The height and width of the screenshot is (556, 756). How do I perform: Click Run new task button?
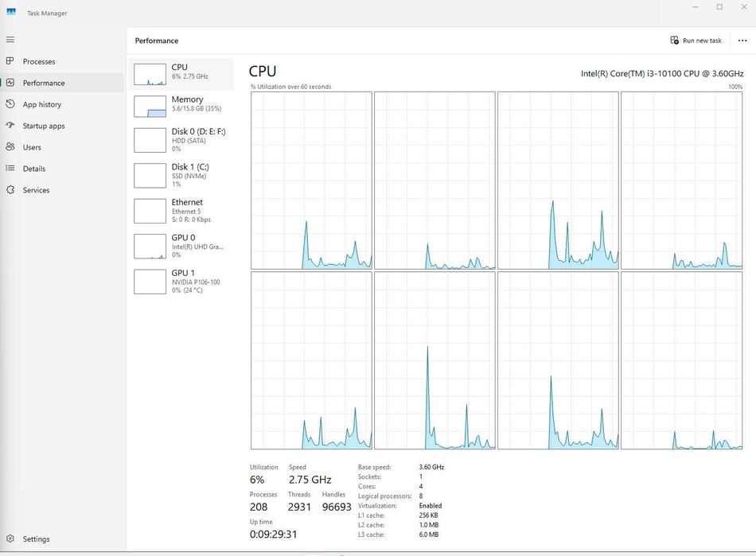click(x=696, y=41)
